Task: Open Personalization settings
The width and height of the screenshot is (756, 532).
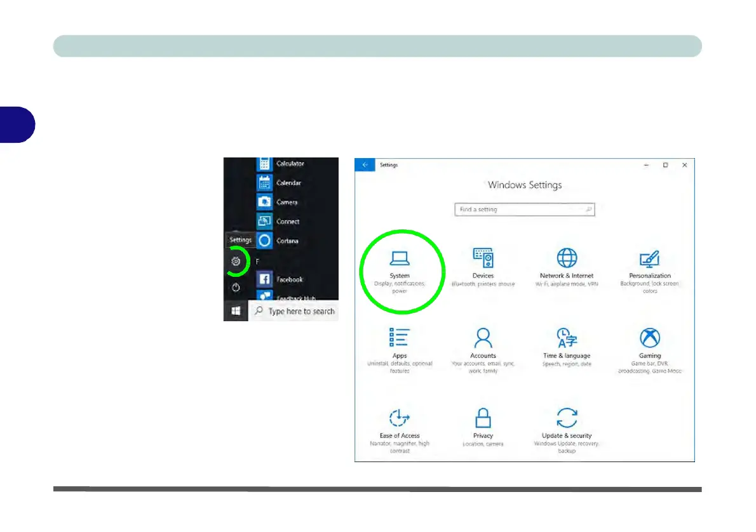Action: [x=649, y=272]
